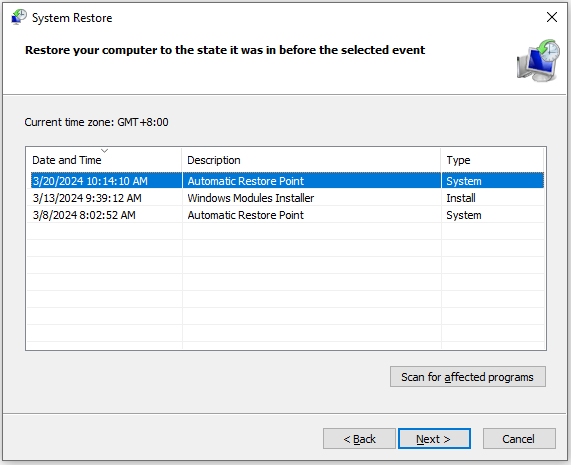The width and height of the screenshot is (571, 465).
Task: Go back with the Back button
Action: [x=359, y=438]
